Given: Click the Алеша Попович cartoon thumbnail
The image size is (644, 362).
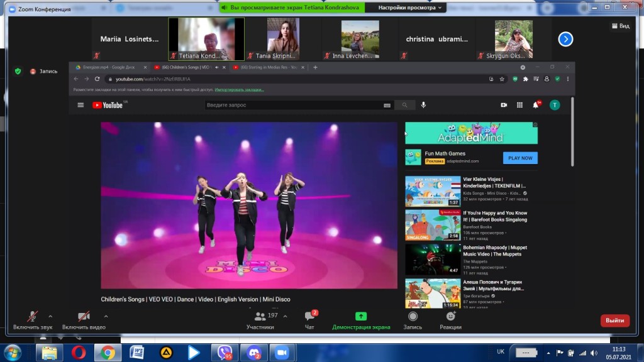Looking at the screenshot, I should pos(433,293).
